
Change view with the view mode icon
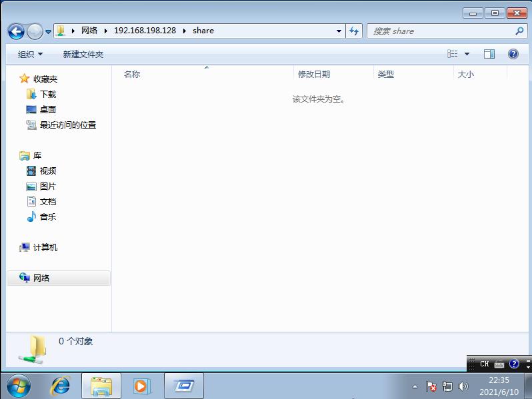(x=453, y=54)
